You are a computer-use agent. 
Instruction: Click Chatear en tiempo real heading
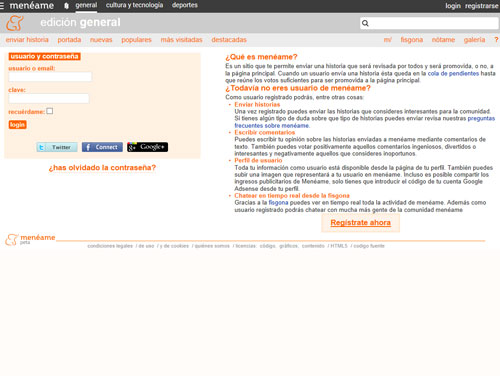pyautogui.click(x=292, y=196)
